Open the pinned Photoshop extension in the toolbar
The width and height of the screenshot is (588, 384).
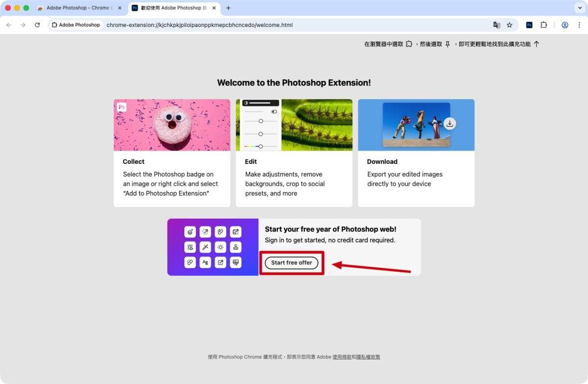click(529, 25)
